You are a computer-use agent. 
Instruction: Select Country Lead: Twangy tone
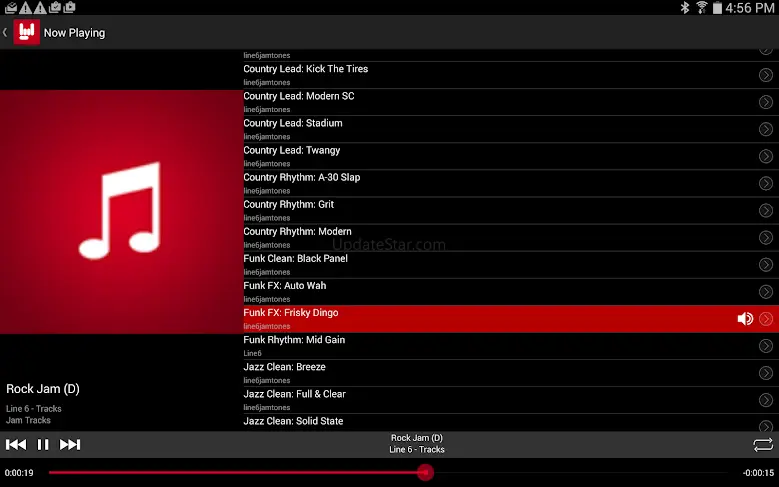[511, 157]
